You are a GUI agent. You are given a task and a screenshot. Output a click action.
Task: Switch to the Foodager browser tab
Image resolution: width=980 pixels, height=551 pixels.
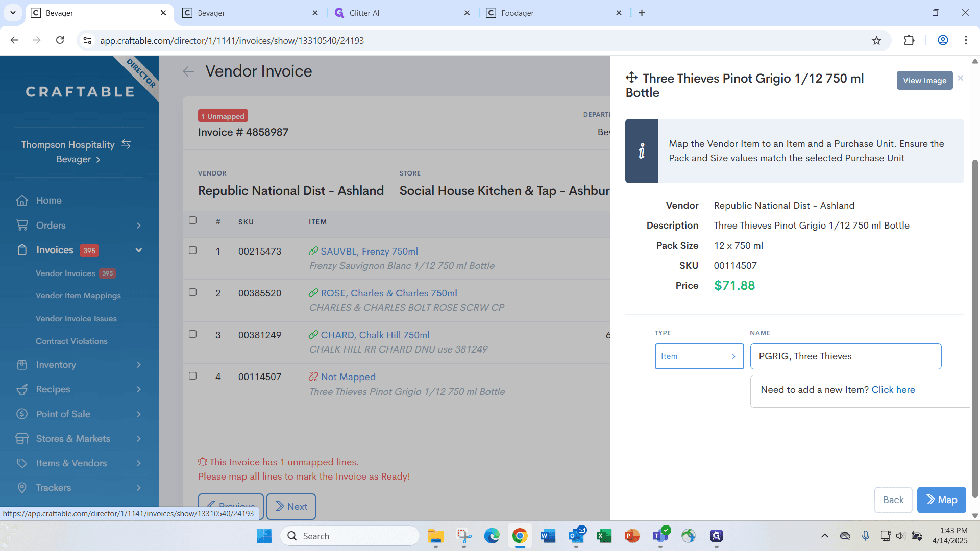click(x=554, y=13)
